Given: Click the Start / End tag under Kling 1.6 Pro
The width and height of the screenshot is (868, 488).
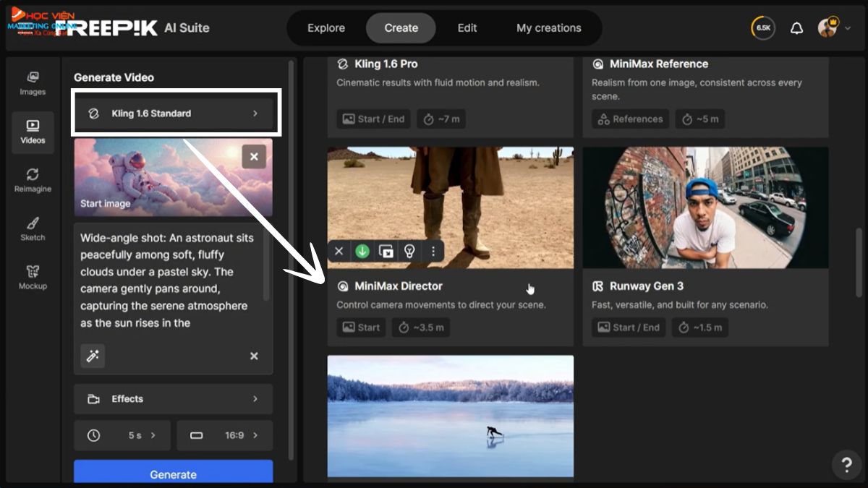Looking at the screenshot, I should (373, 119).
